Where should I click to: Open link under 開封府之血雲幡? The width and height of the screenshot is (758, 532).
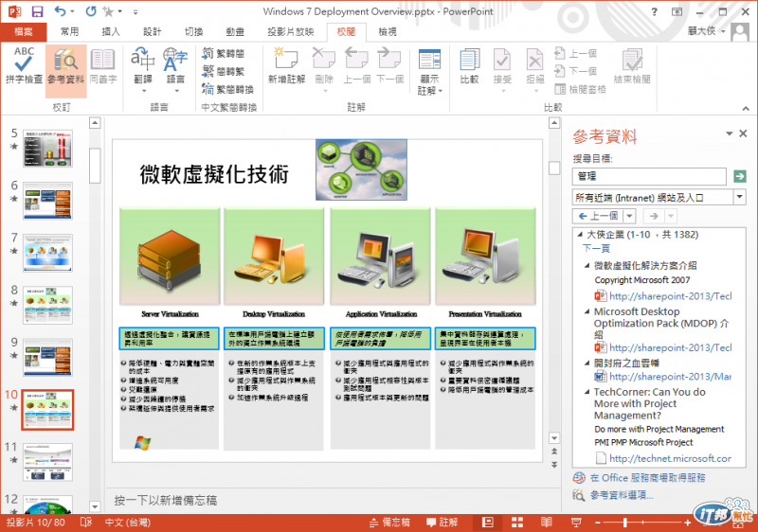click(x=670, y=376)
